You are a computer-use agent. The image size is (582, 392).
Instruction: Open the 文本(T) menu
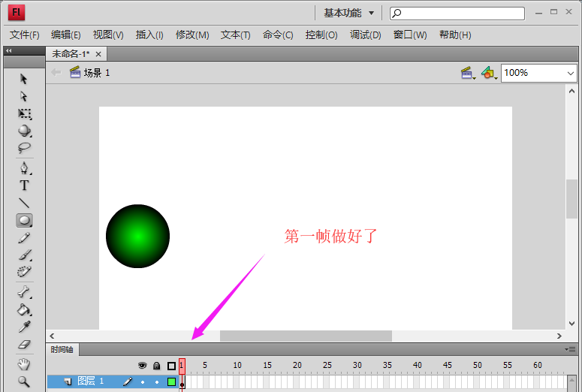[235, 35]
